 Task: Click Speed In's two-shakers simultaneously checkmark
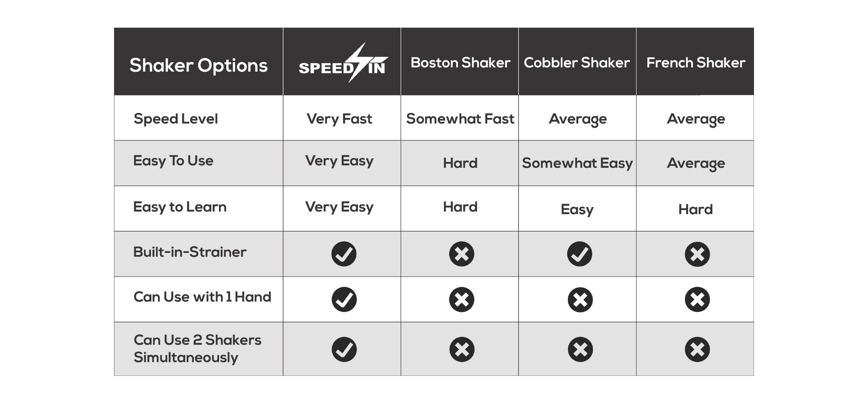(344, 350)
